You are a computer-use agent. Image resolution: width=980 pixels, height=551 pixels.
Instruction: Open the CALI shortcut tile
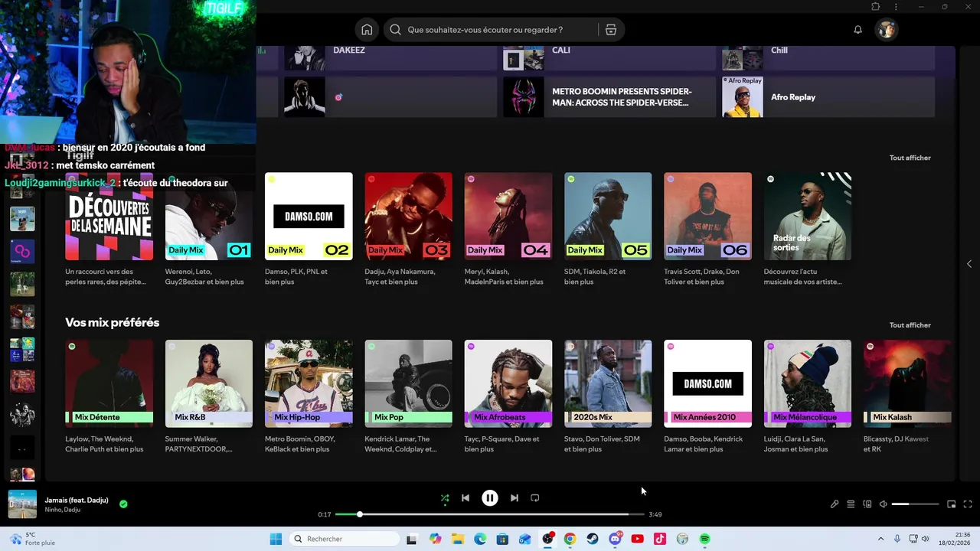coord(609,58)
